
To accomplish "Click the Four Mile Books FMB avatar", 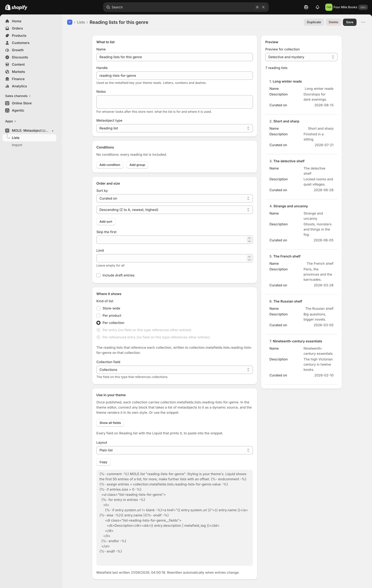I will pyautogui.click(x=329, y=7).
